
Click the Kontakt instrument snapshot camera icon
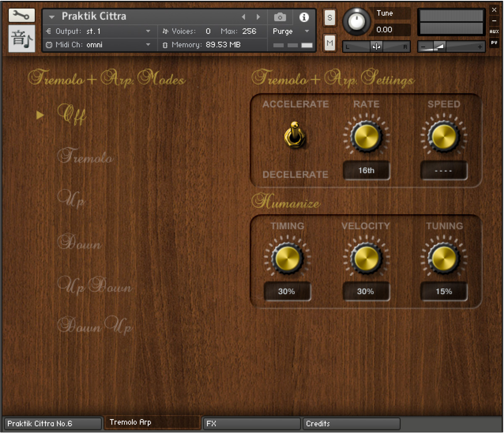point(280,17)
